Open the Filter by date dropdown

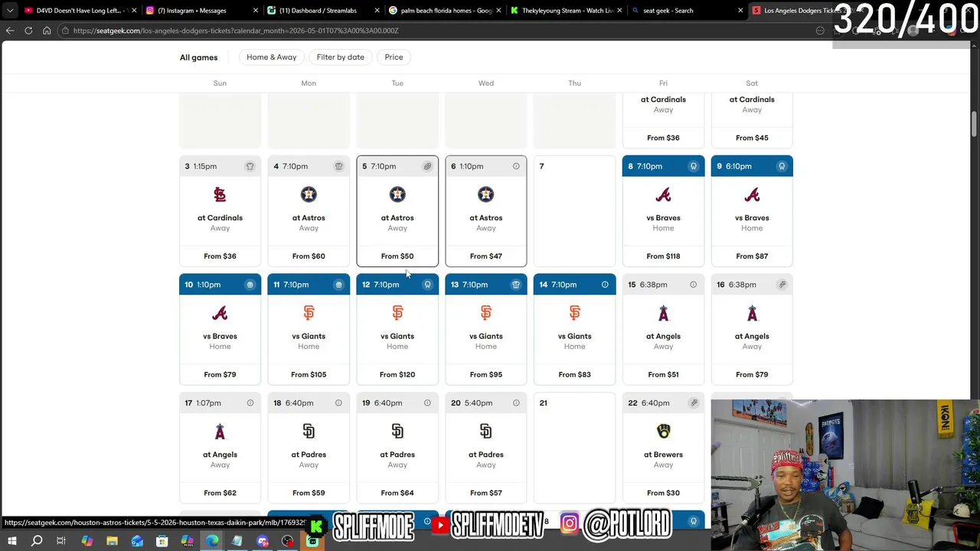(341, 57)
